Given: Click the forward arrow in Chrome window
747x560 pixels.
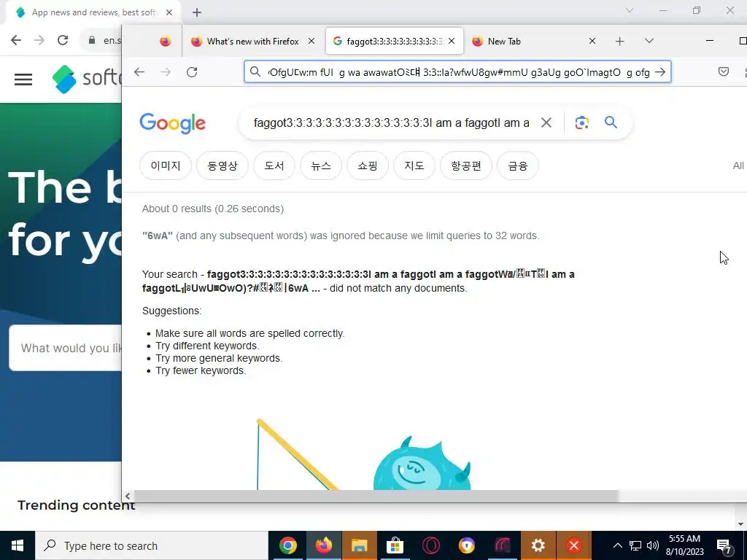Looking at the screenshot, I should pyautogui.click(x=39, y=40).
